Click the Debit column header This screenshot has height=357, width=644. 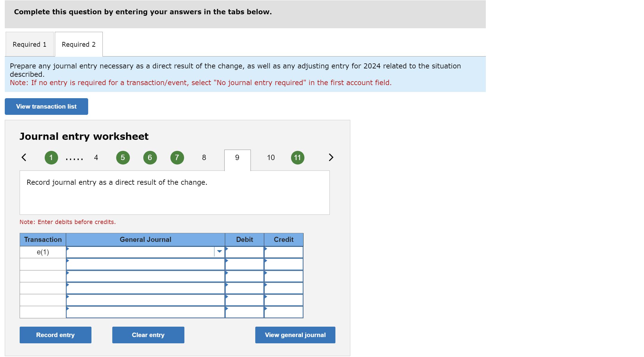[x=245, y=239]
